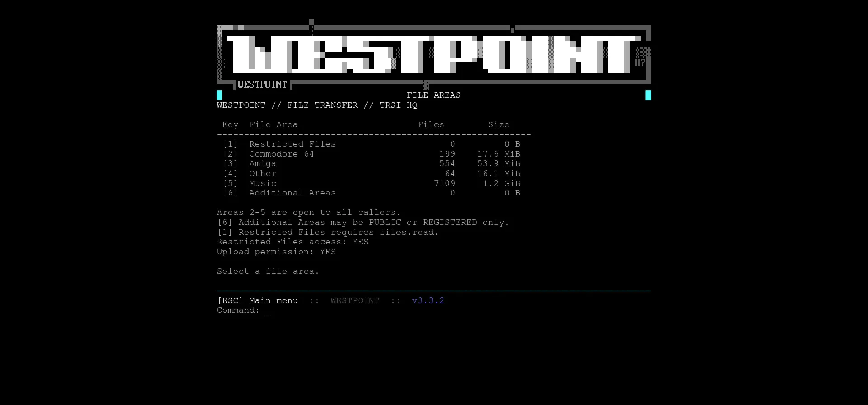The width and height of the screenshot is (868, 405).
Task: Open [6] Additional Areas entry
Action: pyautogui.click(x=372, y=193)
